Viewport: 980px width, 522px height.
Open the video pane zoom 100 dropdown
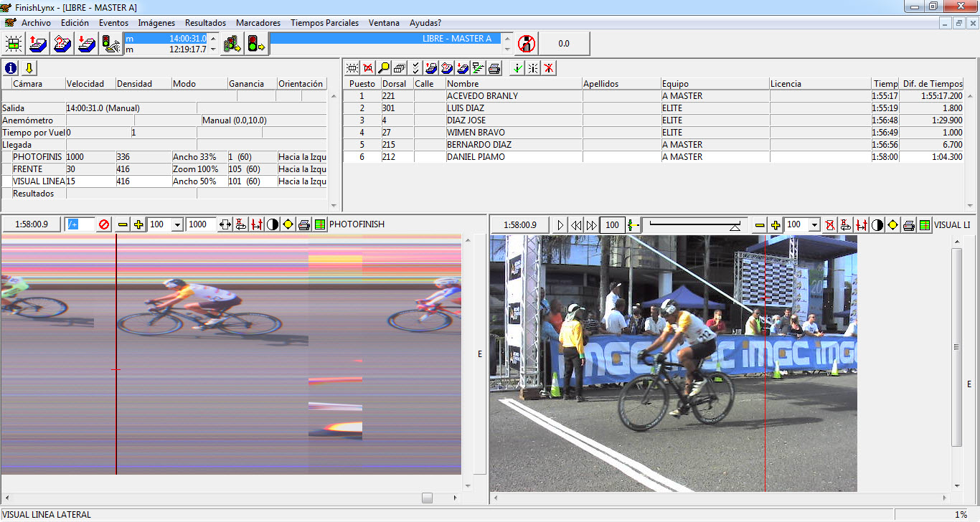[x=814, y=225]
